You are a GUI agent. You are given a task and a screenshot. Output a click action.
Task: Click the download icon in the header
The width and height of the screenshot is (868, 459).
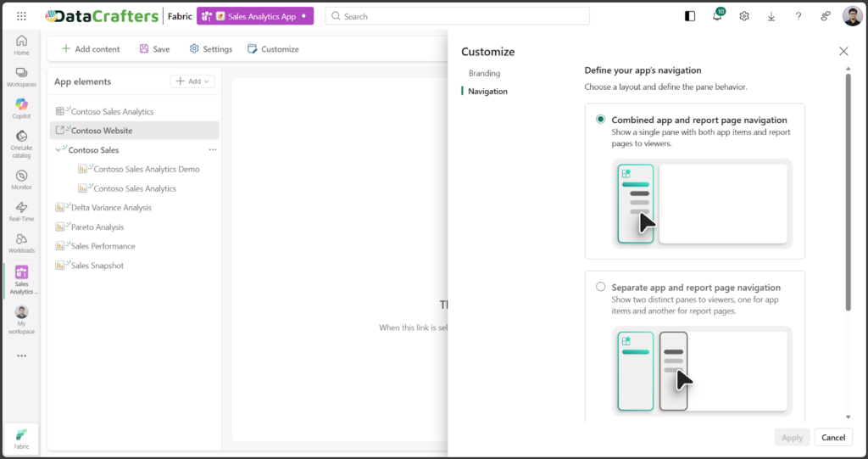(771, 16)
